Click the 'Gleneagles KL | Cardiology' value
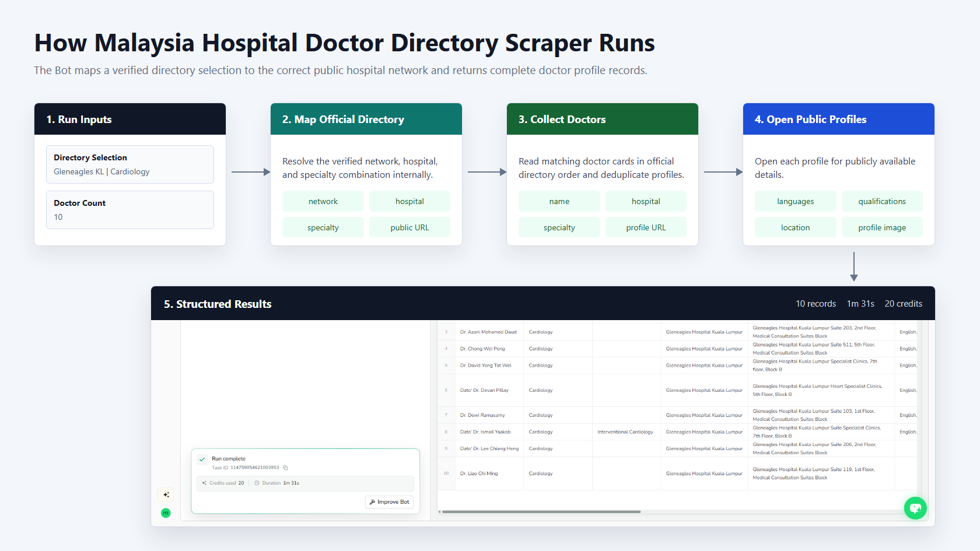 pos(101,171)
